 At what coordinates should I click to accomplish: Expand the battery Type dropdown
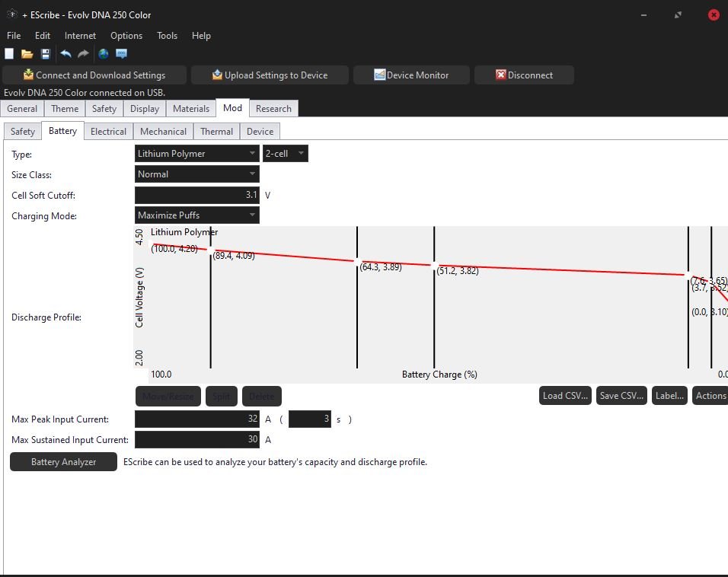click(x=196, y=154)
